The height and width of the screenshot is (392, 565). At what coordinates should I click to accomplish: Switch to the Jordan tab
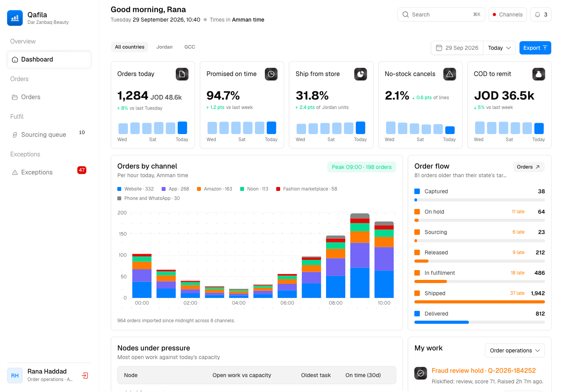click(x=164, y=47)
